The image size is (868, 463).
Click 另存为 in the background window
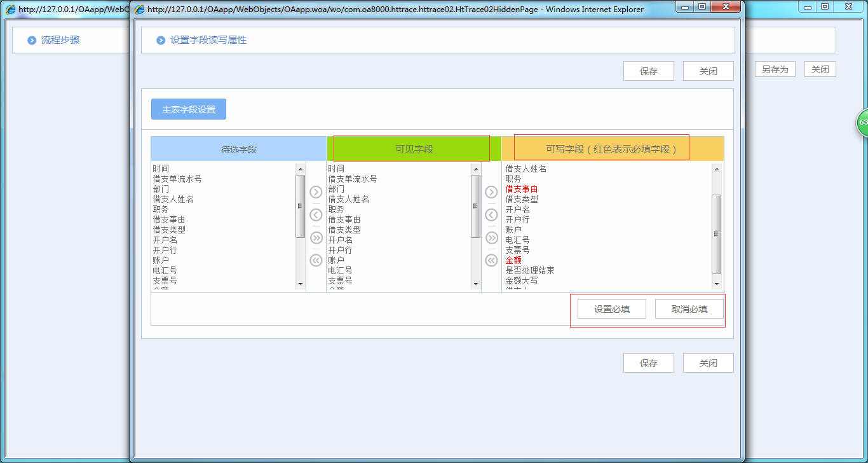775,69
